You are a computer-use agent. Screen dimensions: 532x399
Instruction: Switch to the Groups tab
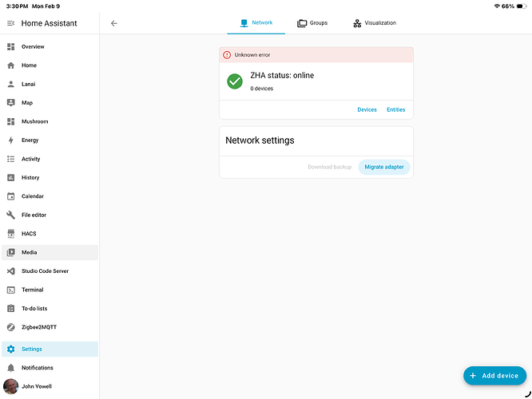click(x=312, y=23)
